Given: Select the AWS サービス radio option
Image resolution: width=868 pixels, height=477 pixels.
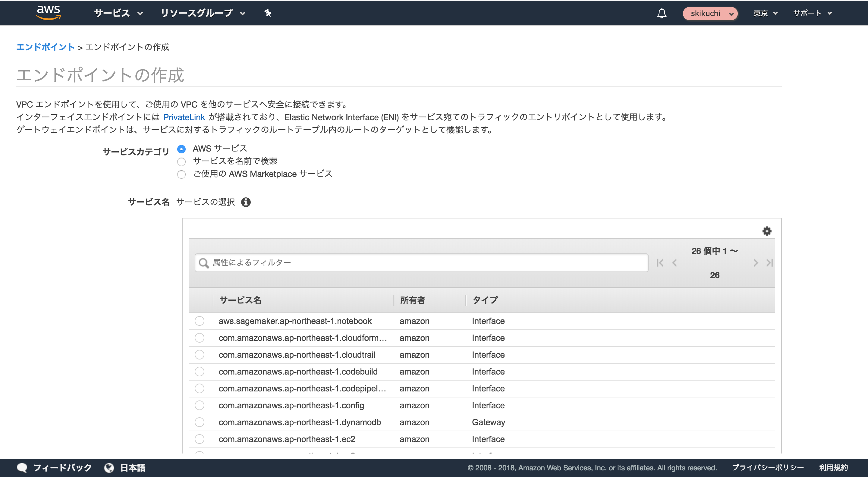Looking at the screenshot, I should tap(181, 149).
